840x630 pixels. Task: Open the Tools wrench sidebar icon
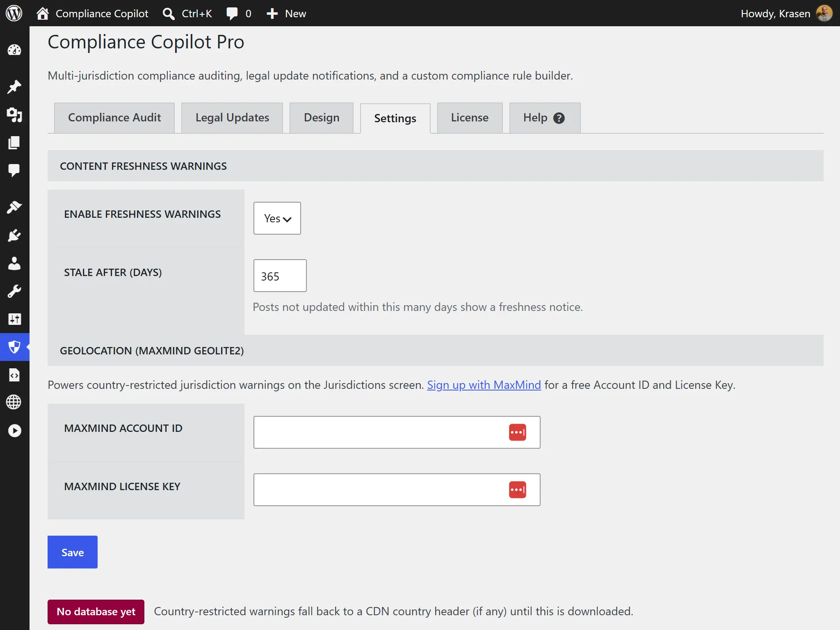coord(14,291)
